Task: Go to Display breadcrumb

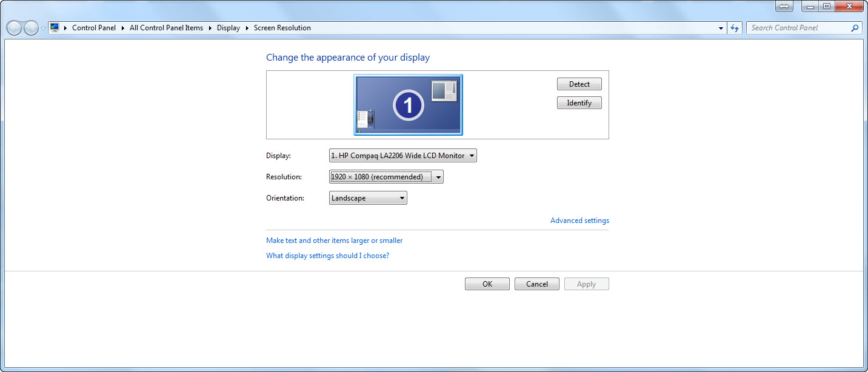Action: pyautogui.click(x=229, y=28)
